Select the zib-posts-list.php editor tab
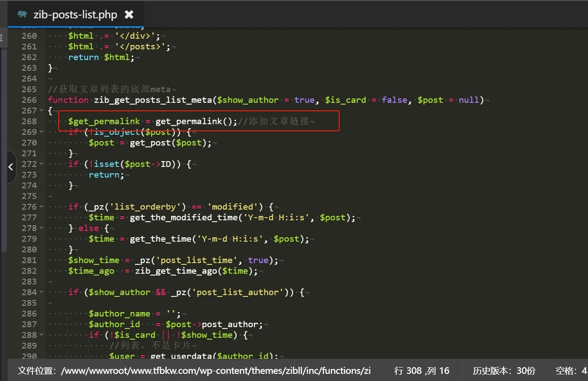The image size is (588, 381). (x=75, y=15)
